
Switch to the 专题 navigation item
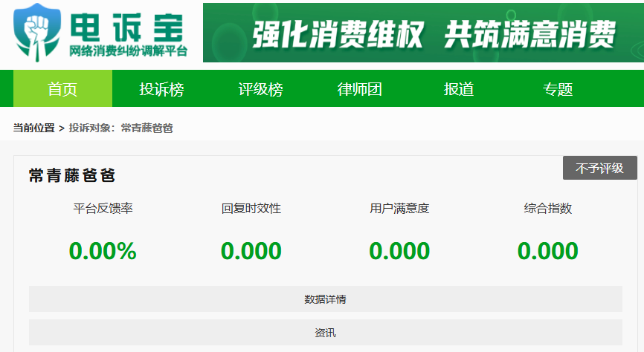pyautogui.click(x=557, y=88)
